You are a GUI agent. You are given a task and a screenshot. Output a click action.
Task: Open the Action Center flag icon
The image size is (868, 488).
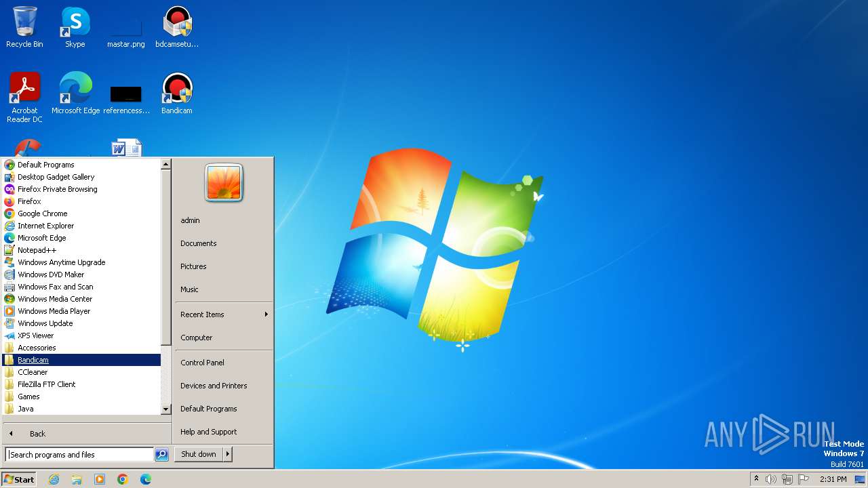coord(804,479)
